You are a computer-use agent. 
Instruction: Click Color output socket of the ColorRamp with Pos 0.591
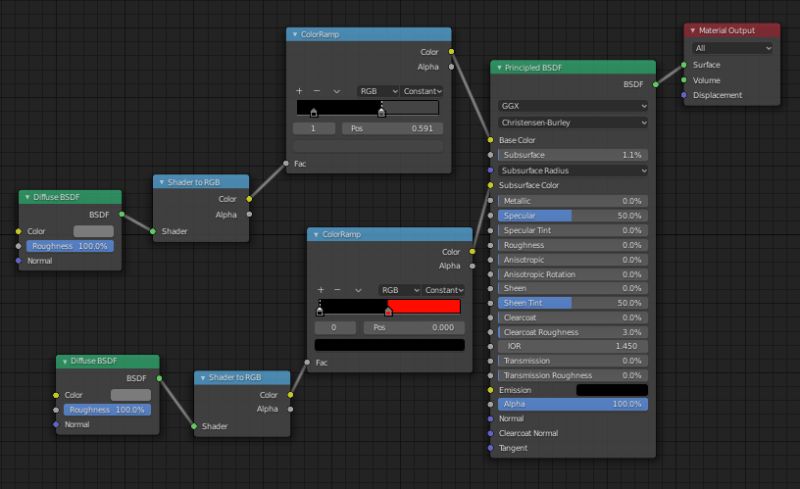point(452,52)
